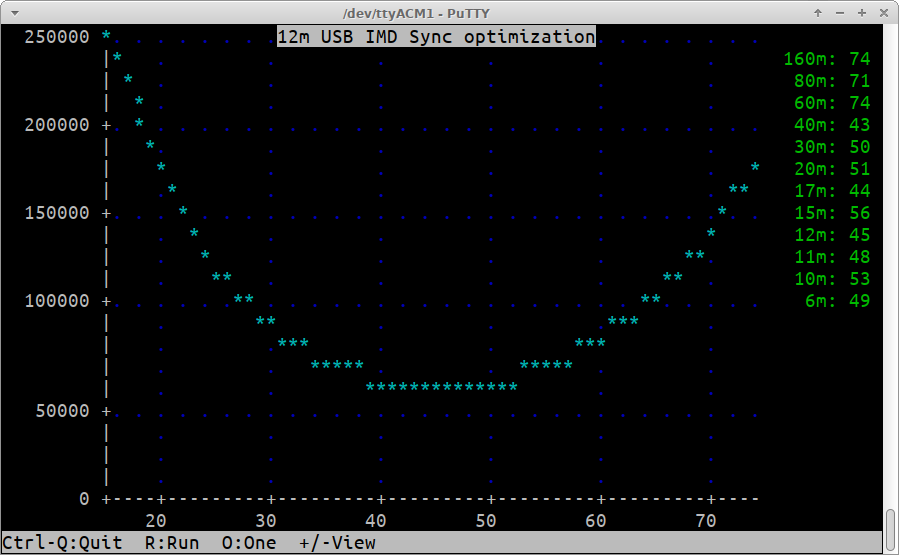The height and width of the screenshot is (555, 899).
Task: Click the 40 x-axis label
Action: click(375, 521)
